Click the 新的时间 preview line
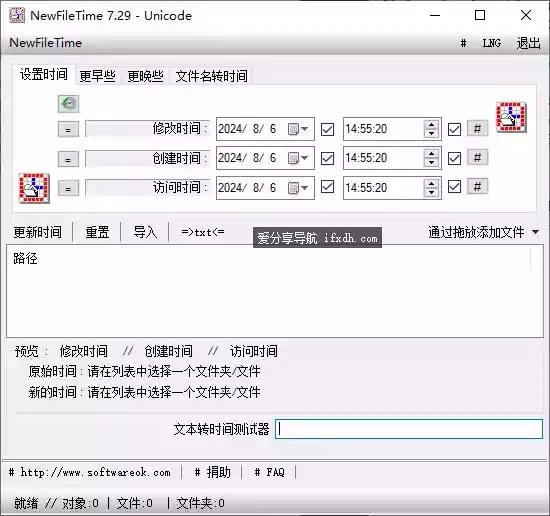This screenshot has height=516, width=550. coord(144,392)
